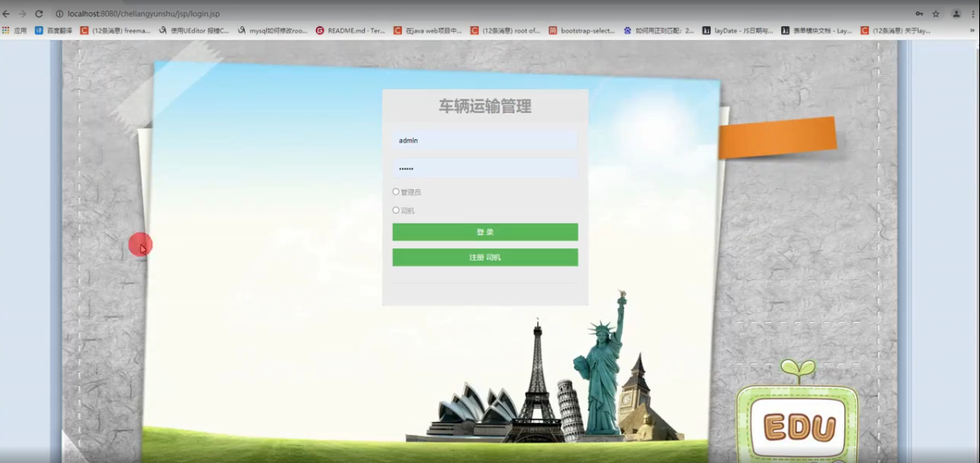
Task: Open the Chrome three-dot menu
Action: pyautogui.click(x=973, y=14)
